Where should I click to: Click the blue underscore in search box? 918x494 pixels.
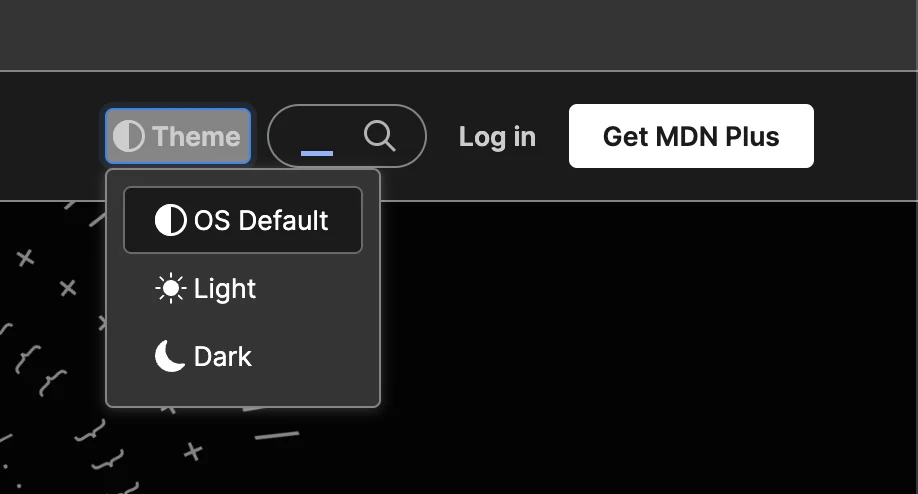pyautogui.click(x=317, y=153)
